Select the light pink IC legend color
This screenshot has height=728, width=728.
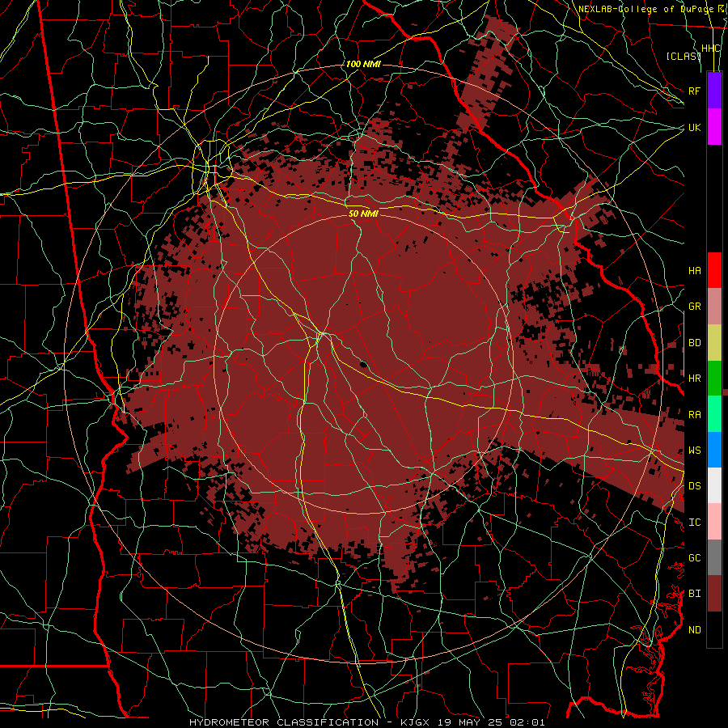714,522
